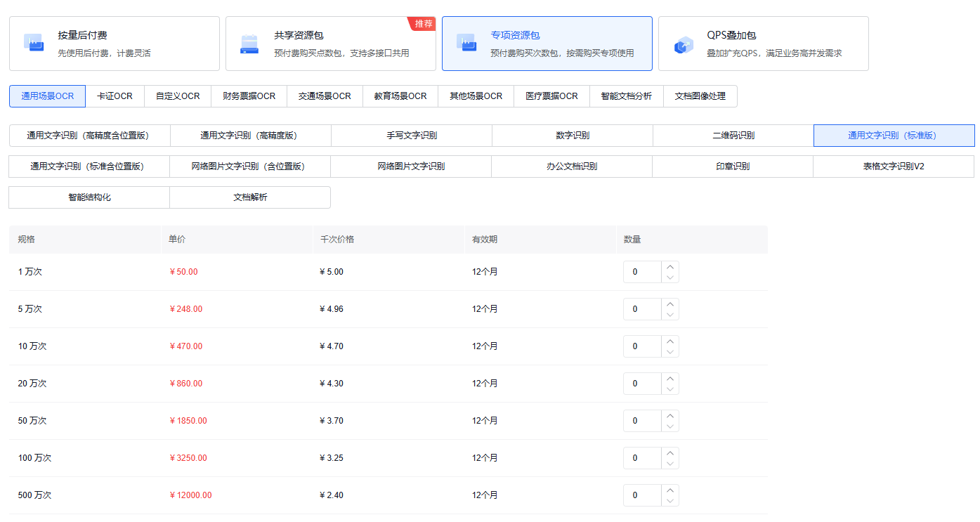The image size is (980, 522).
Task: Choose 手写文字识别 service option
Action: [411, 136]
